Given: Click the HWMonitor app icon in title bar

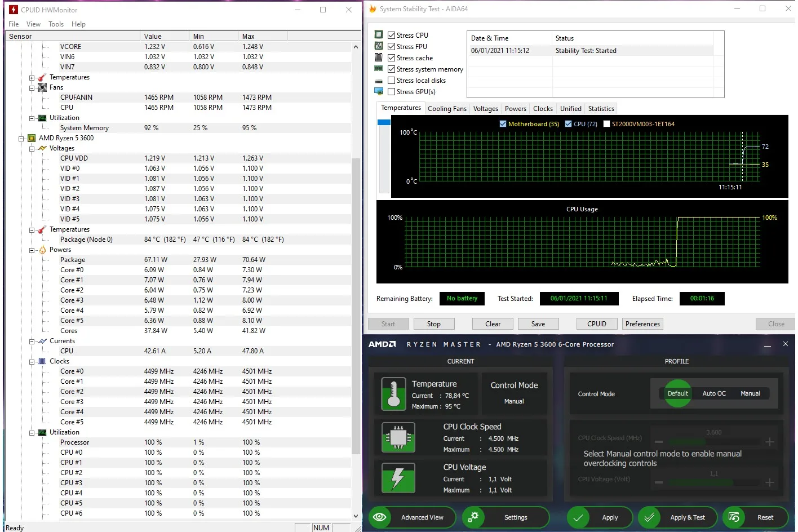Looking at the screenshot, I should (x=14, y=10).
